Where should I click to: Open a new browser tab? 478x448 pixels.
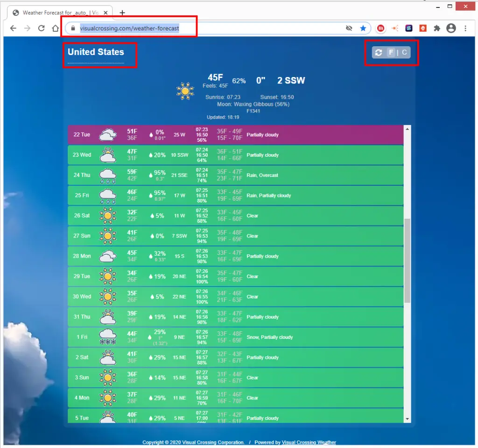tap(122, 13)
